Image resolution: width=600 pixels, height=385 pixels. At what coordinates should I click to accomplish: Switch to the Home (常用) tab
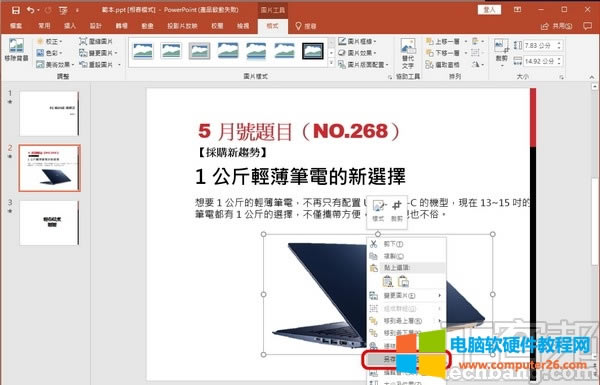[x=44, y=26]
